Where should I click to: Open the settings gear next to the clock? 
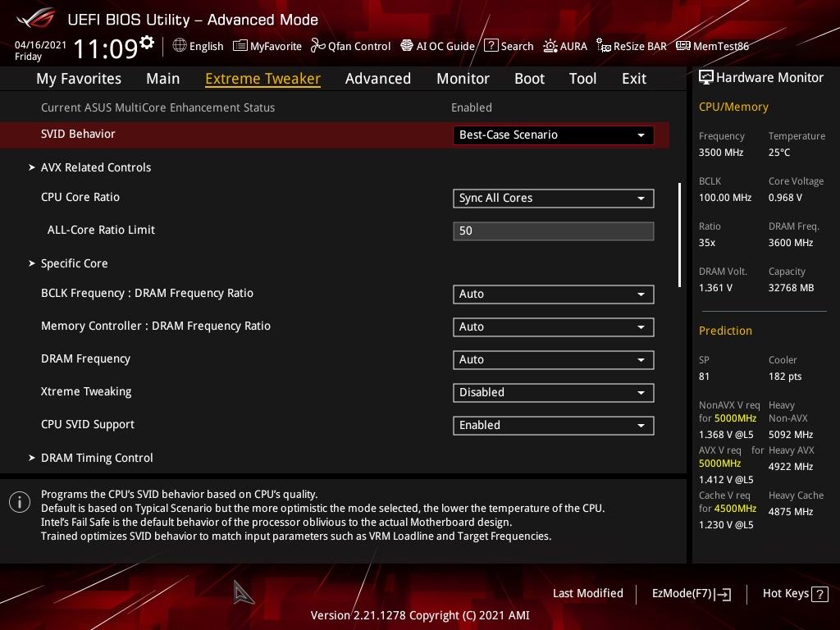[147, 42]
